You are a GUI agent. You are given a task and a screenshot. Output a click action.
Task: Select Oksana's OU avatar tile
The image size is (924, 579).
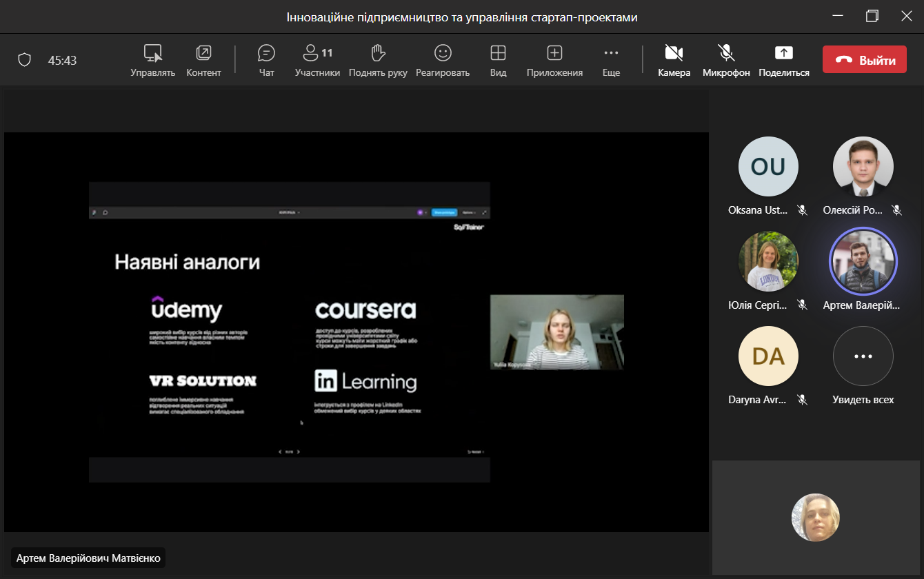click(x=767, y=167)
